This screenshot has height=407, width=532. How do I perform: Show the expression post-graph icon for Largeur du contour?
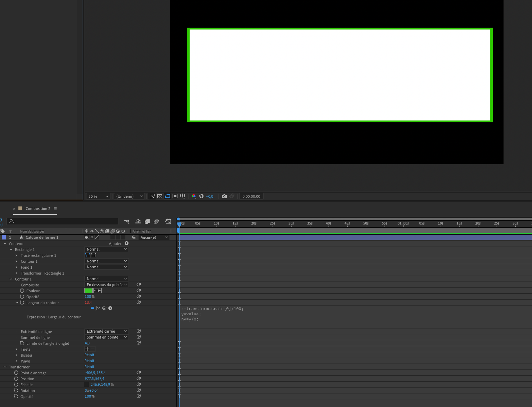98,308
